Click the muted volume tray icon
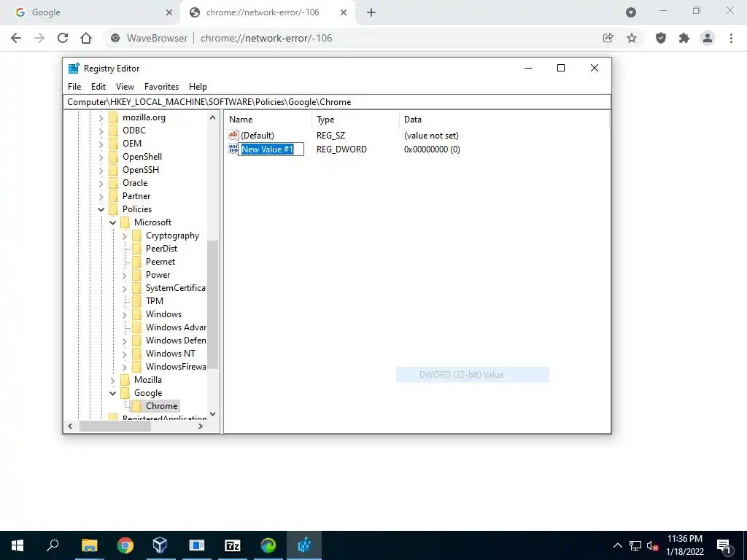This screenshot has width=747, height=560. coord(653,545)
